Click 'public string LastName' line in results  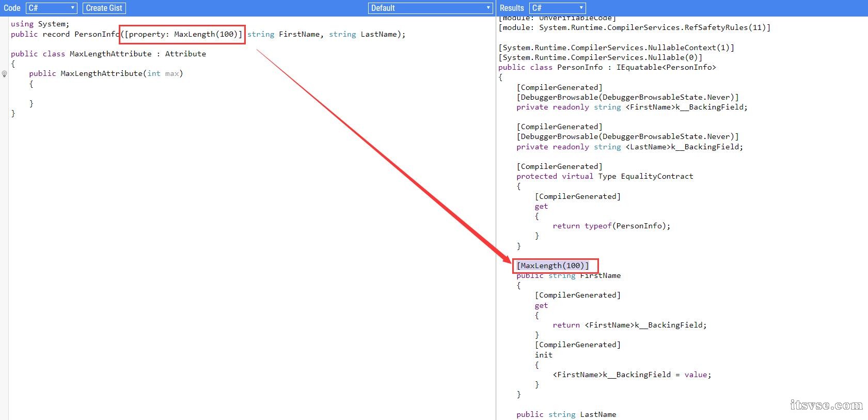566,414
